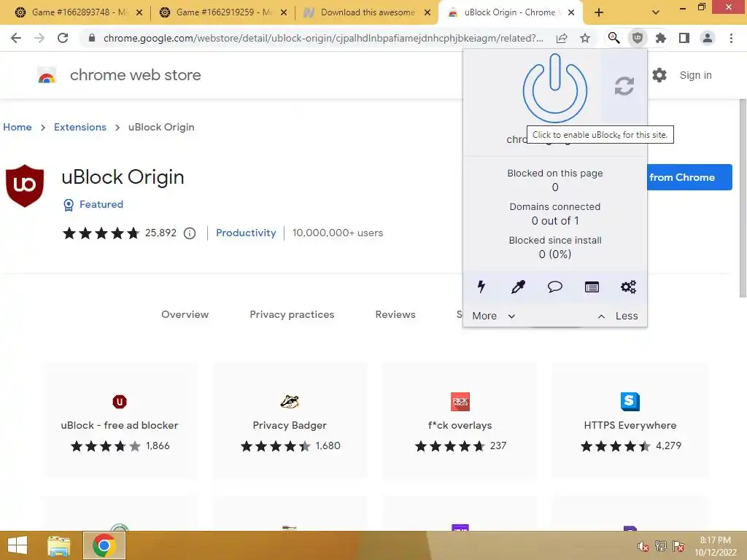The image size is (747, 560).
Task: Click the browser forward arrow
Action: [x=39, y=38]
